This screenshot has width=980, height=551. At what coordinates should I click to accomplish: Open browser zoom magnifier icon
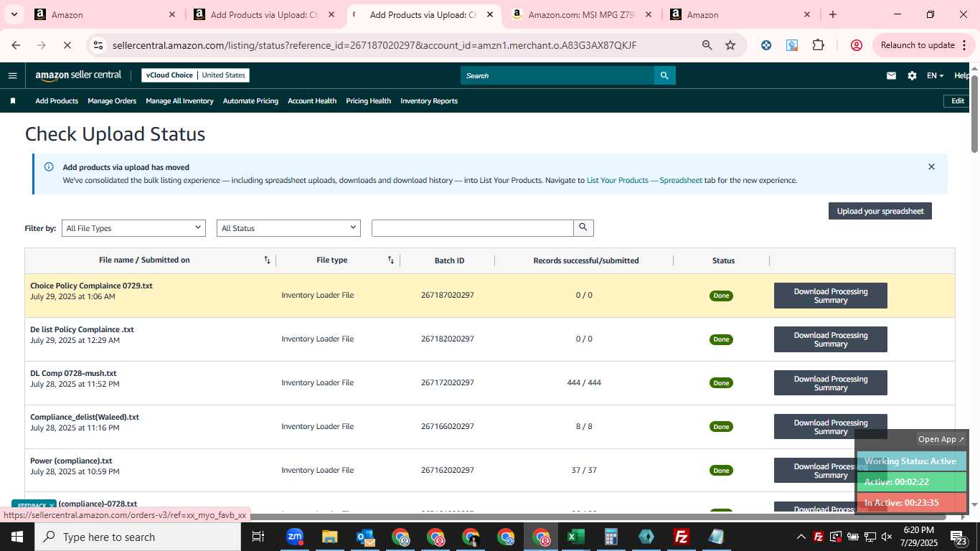707,45
